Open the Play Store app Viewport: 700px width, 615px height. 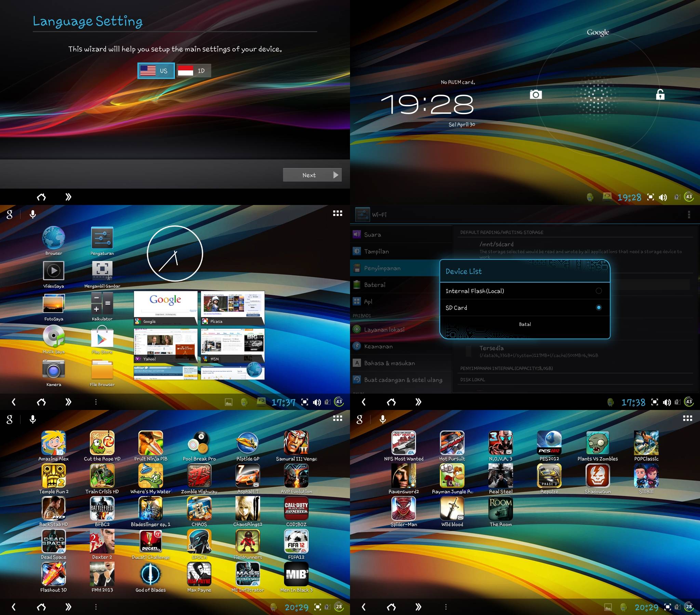click(x=102, y=340)
